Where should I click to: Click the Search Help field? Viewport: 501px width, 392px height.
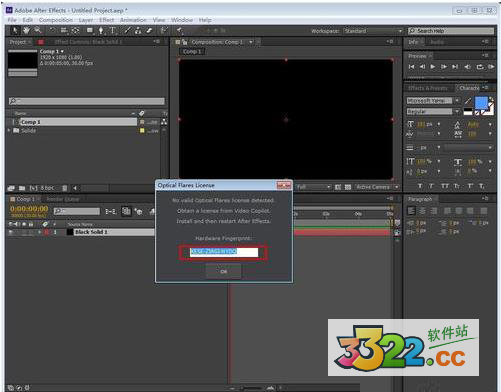(x=451, y=31)
